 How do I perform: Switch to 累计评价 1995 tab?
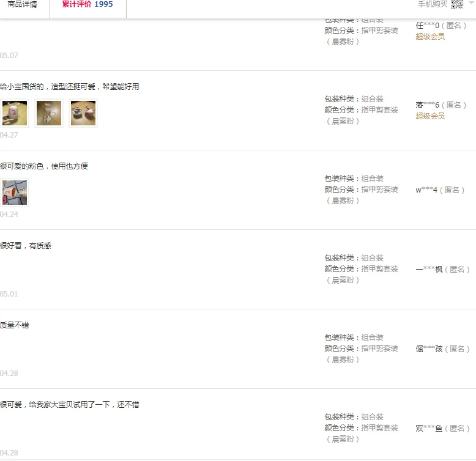[87, 4]
